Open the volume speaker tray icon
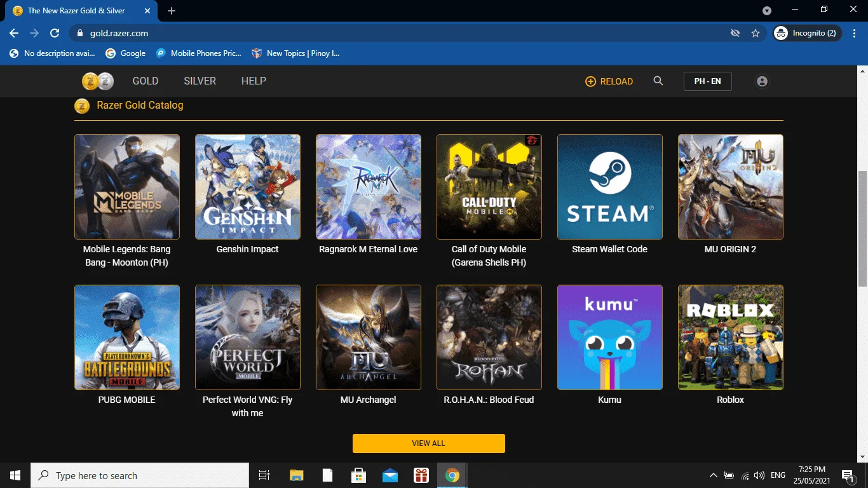Screen dimensions: 868x488 (x=759, y=475)
